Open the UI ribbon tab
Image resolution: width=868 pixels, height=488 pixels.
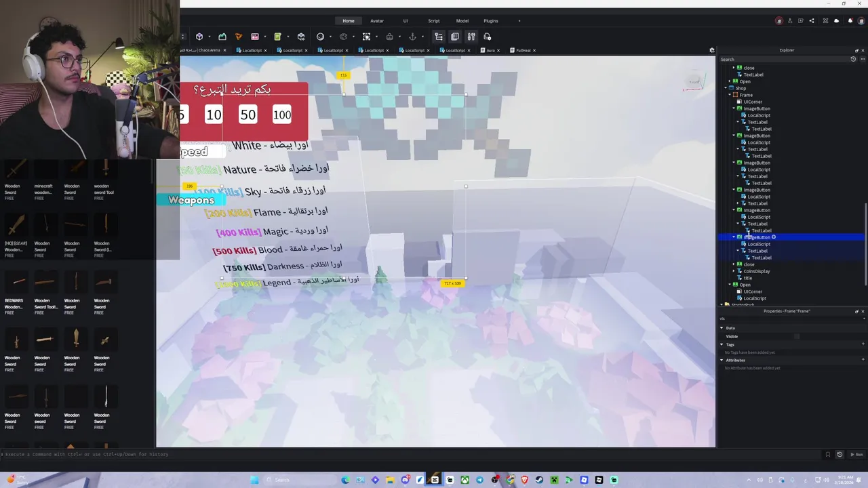pyautogui.click(x=406, y=21)
